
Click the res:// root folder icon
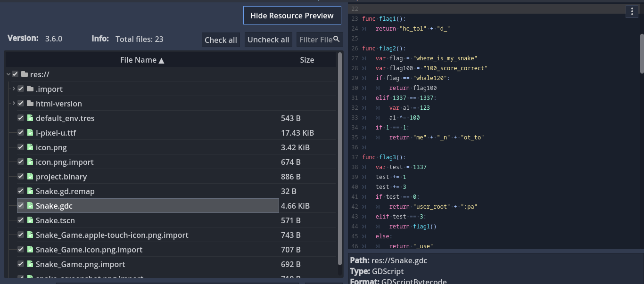point(25,74)
